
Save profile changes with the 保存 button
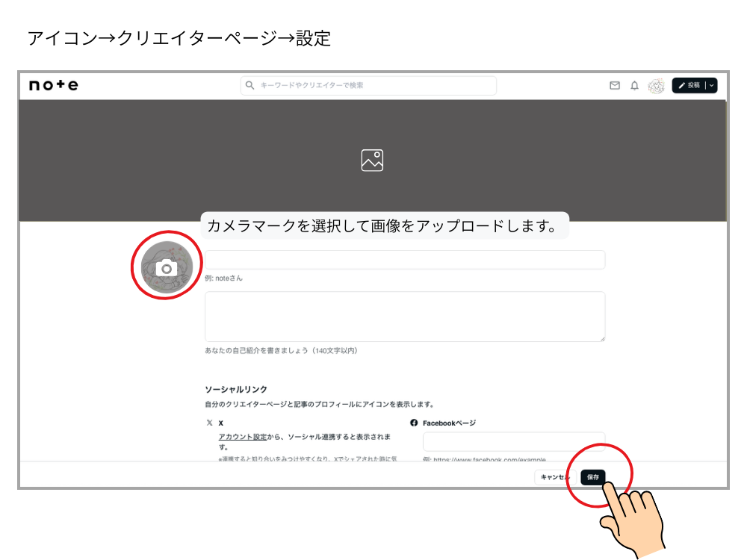(592, 476)
